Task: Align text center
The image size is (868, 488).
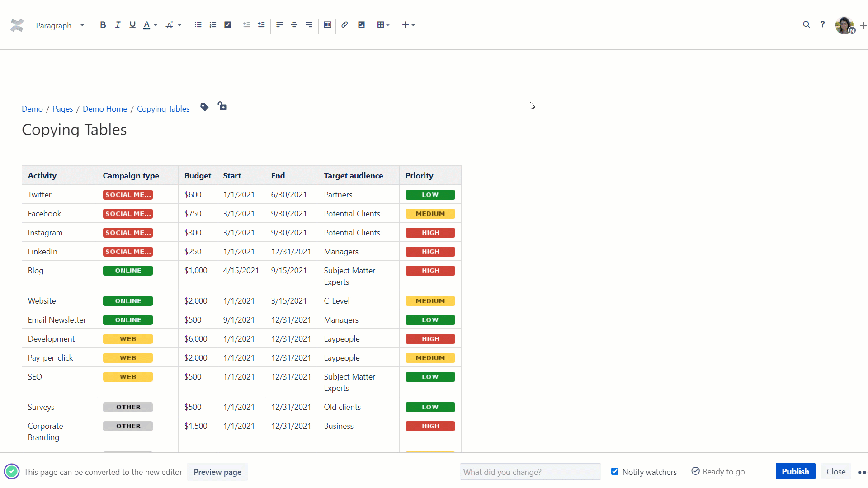Action: [294, 25]
